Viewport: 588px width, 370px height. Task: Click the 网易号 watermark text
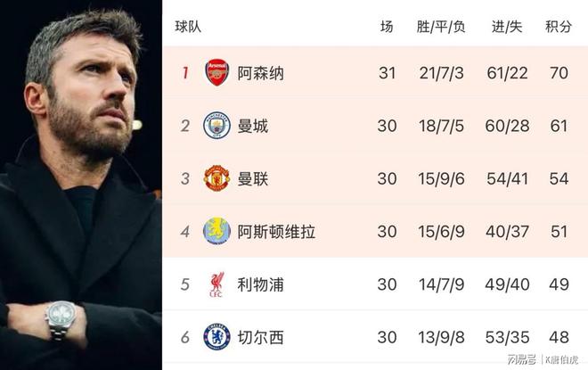tap(521, 358)
